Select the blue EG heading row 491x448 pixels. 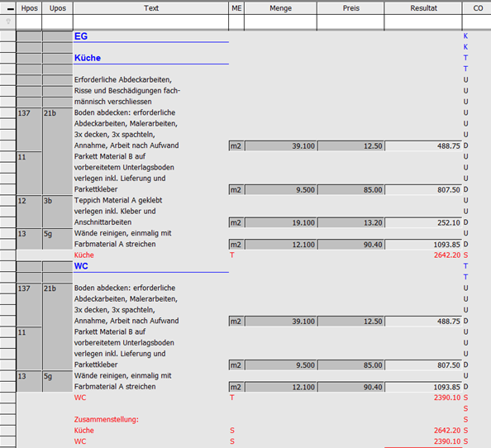(x=81, y=36)
